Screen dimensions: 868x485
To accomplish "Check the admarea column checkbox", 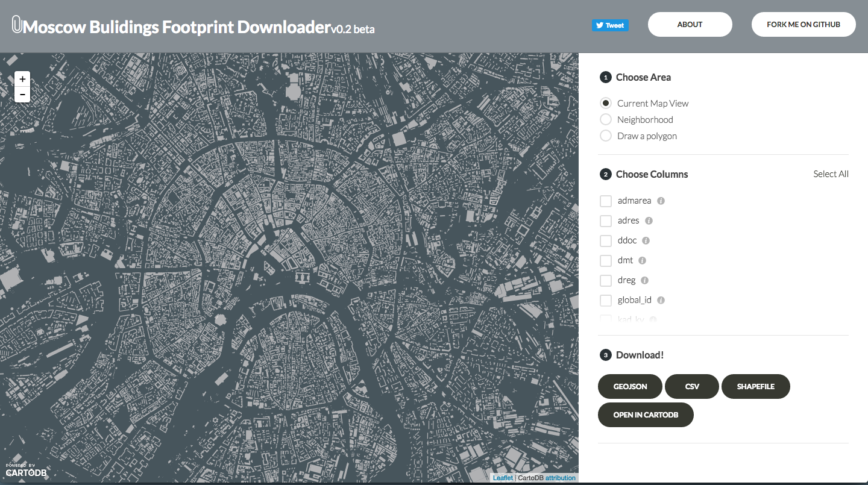I will click(x=606, y=201).
